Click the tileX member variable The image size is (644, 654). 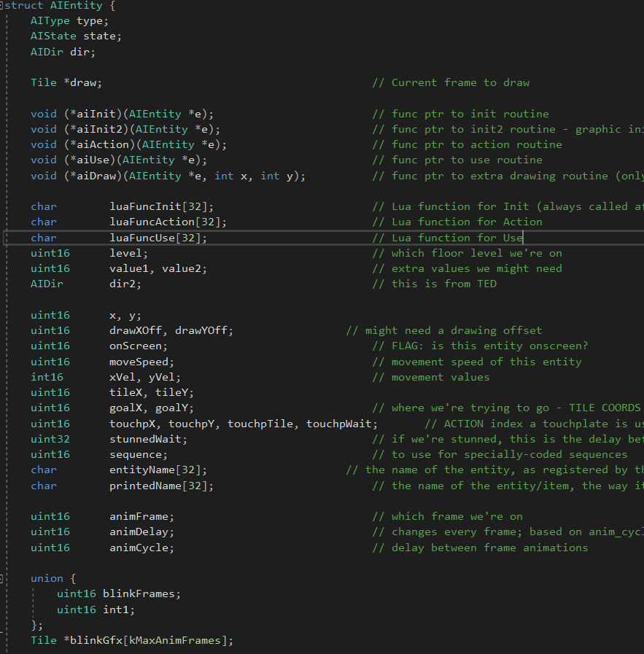(x=125, y=393)
